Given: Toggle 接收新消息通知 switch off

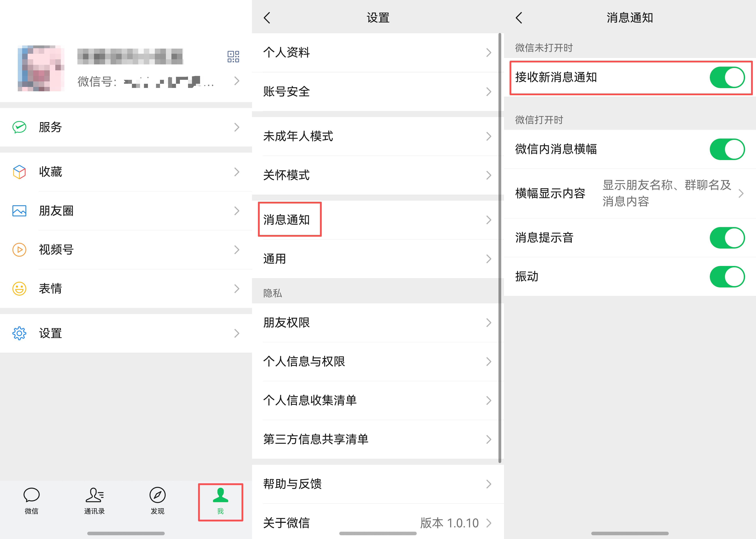Looking at the screenshot, I should (727, 77).
